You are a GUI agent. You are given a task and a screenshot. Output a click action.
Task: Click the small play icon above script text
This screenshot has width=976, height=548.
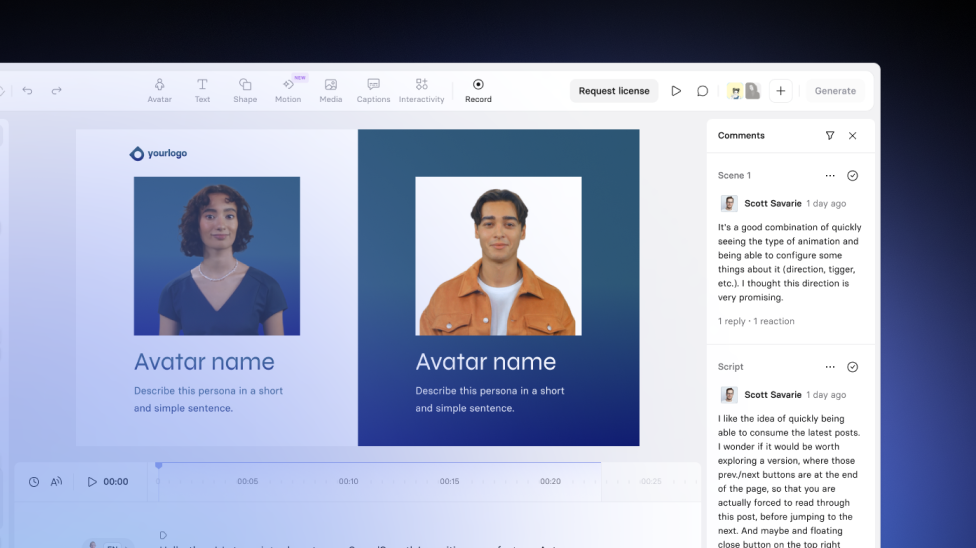(163, 535)
